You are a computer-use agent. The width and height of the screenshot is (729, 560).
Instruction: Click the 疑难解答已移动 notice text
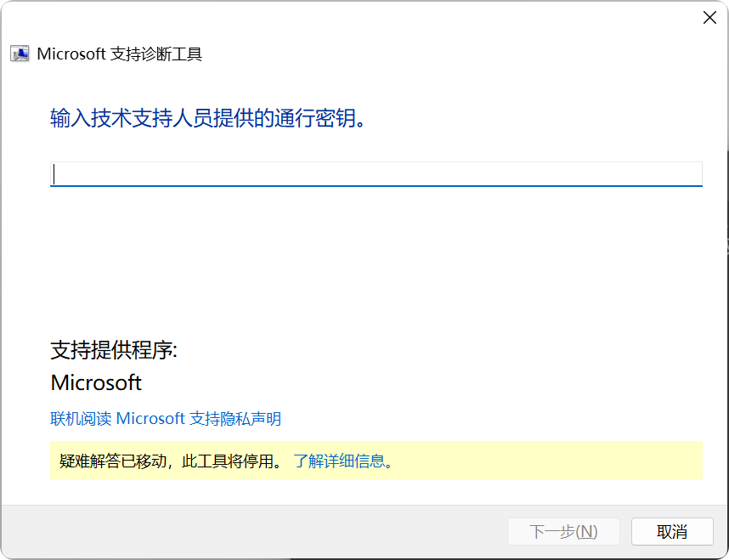pyautogui.click(x=171, y=461)
